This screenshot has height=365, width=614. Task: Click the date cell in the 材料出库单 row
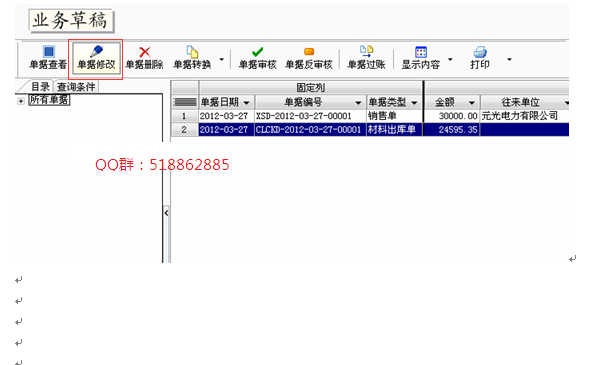[227, 130]
